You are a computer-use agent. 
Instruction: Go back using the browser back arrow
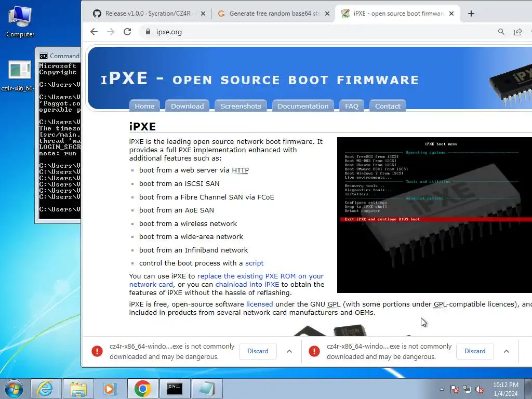tap(94, 32)
